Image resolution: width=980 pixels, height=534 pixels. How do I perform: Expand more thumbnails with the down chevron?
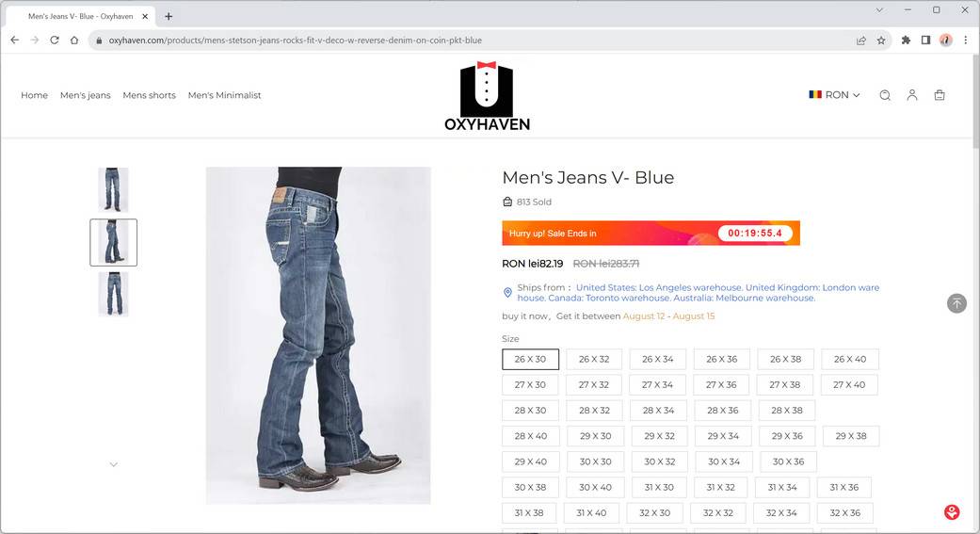coord(113,464)
